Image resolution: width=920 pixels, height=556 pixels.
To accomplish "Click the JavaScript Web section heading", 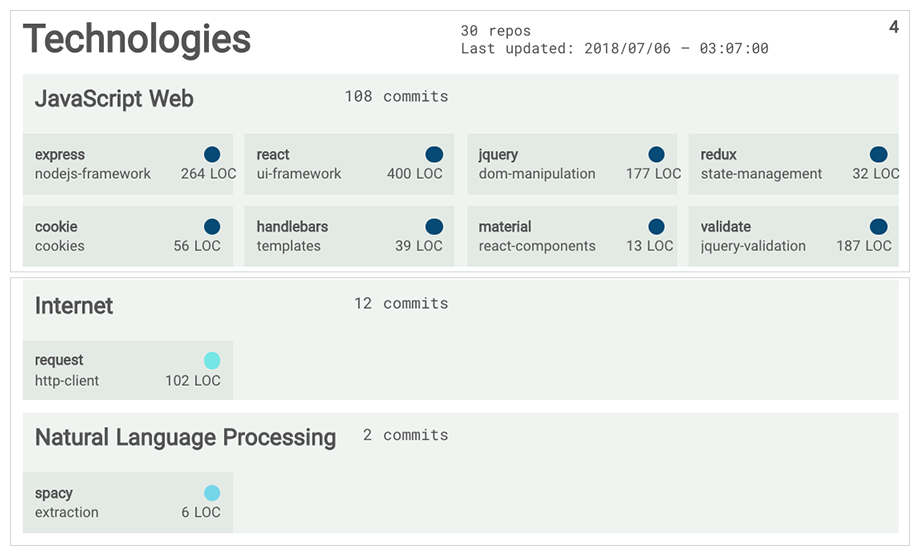I will coord(114,99).
